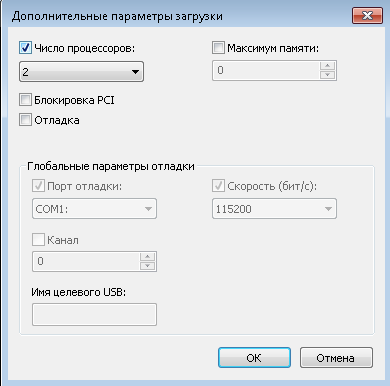Open the processor count dropdown showing 2

81,71
